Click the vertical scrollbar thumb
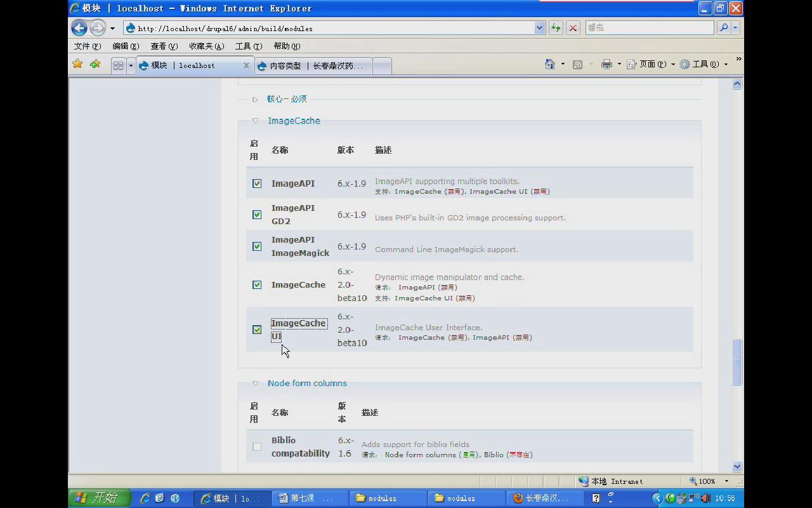Image resolution: width=812 pixels, height=508 pixels. [x=737, y=362]
